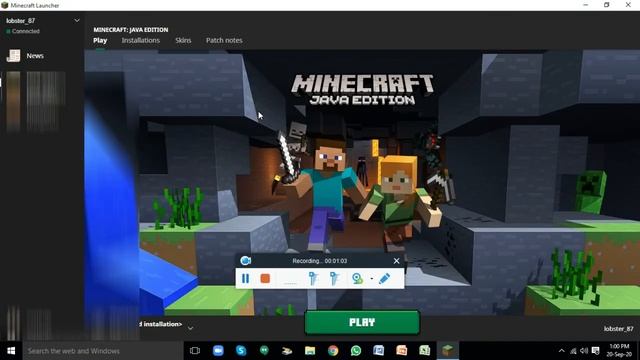Open the Action Center notifications icon
This screenshot has width=640, height=360.
[x=596, y=351]
